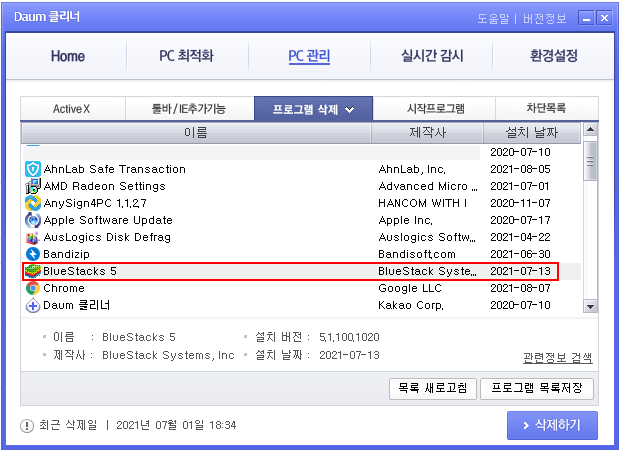Click scrollbar up arrow
The height and width of the screenshot is (454, 621).
(591, 129)
